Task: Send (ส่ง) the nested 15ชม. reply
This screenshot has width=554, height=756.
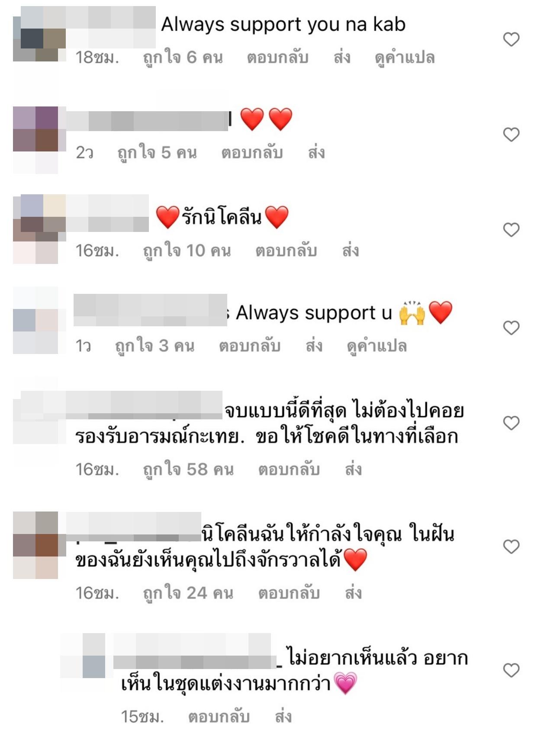Action: 283,717
